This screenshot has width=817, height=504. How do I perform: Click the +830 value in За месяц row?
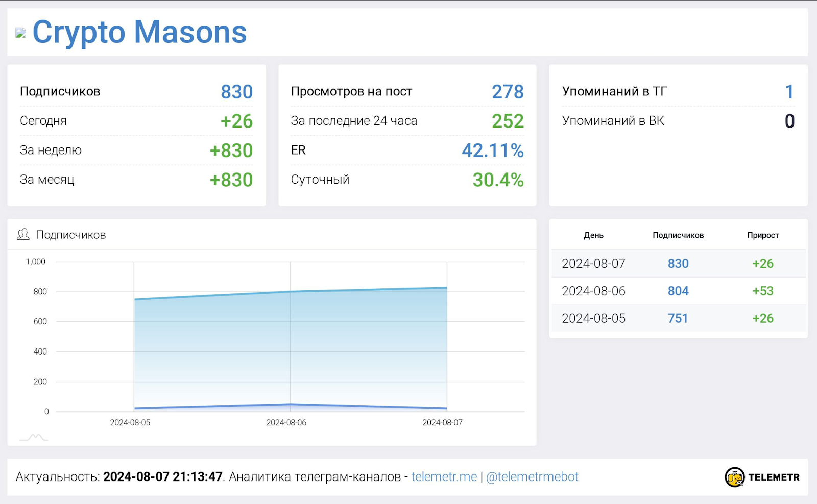pyautogui.click(x=231, y=180)
